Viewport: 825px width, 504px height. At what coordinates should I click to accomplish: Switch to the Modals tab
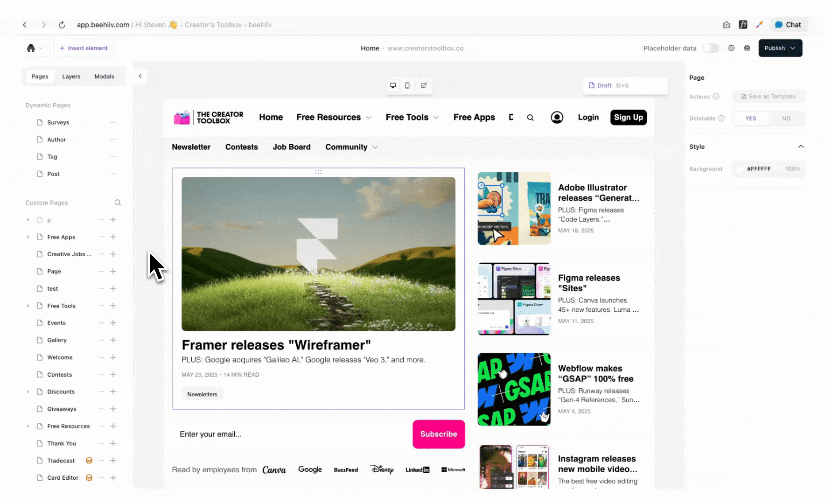coord(104,77)
